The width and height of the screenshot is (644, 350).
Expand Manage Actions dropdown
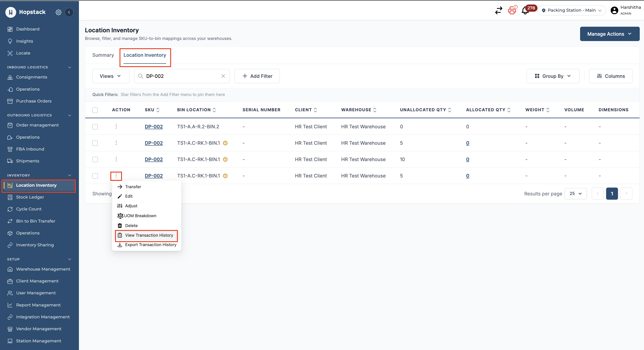(609, 34)
